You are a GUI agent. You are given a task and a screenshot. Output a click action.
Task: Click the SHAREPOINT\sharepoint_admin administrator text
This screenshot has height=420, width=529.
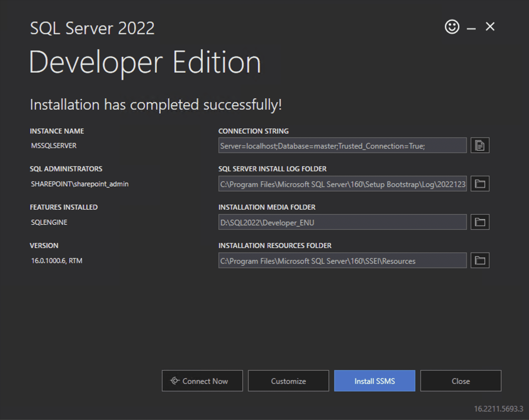[79, 184]
